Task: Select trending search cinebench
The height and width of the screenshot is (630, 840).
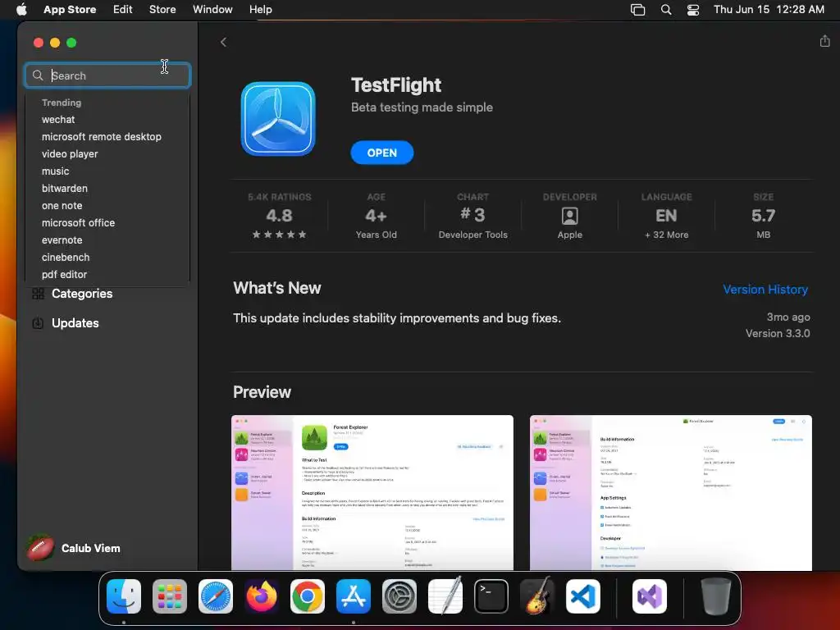Action: [66, 257]
